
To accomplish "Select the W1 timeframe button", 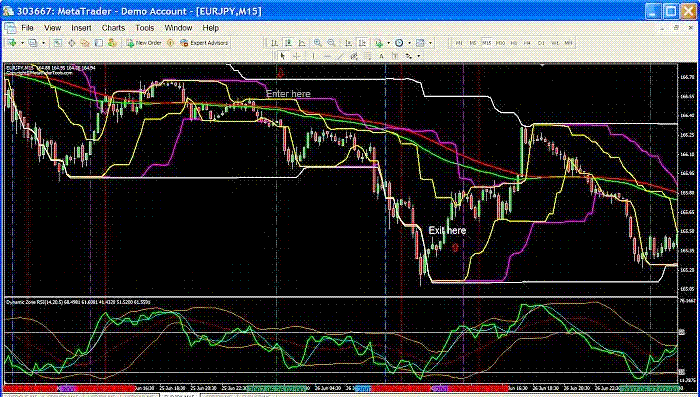I will click(555, 43).
